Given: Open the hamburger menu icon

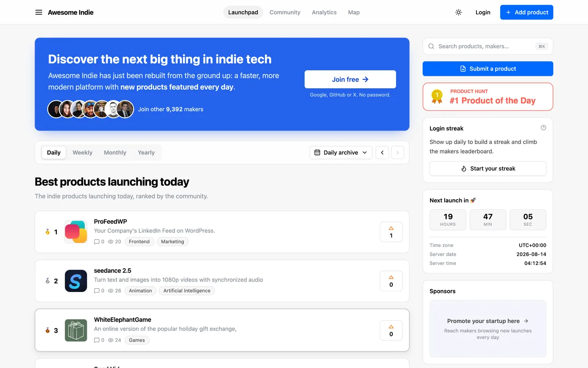Looking at the screenshot, I should pyautogui.click(x=39, y=12).
